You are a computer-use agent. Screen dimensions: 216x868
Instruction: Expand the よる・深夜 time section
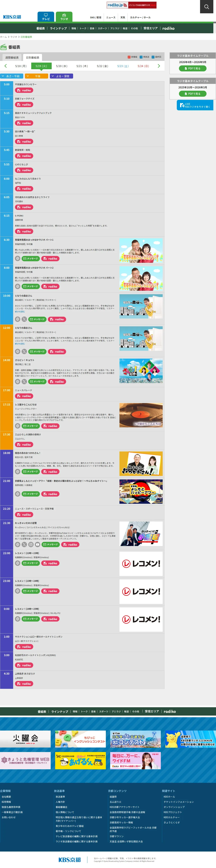click(x=62, y=76)
